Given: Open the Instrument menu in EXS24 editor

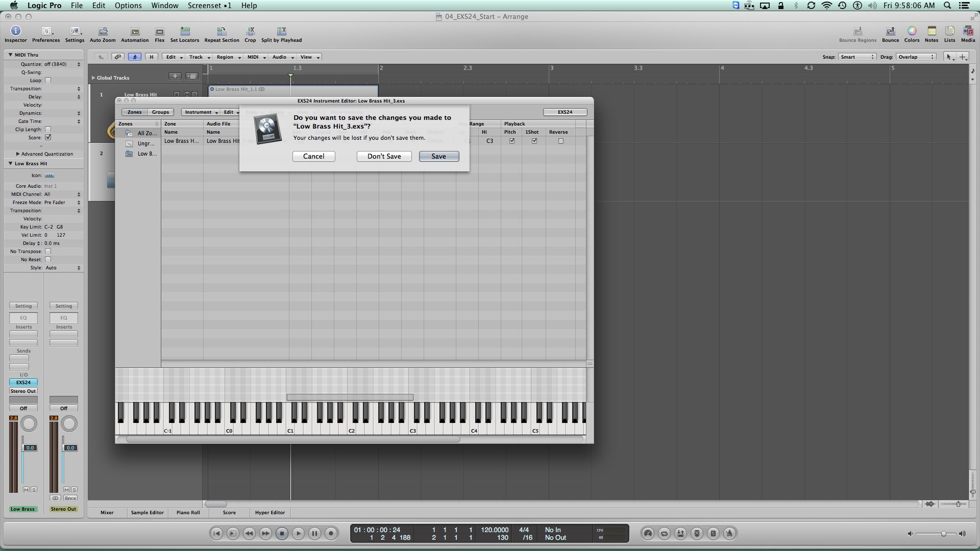Looking at the screenshot, I should [x=201, y=112].
